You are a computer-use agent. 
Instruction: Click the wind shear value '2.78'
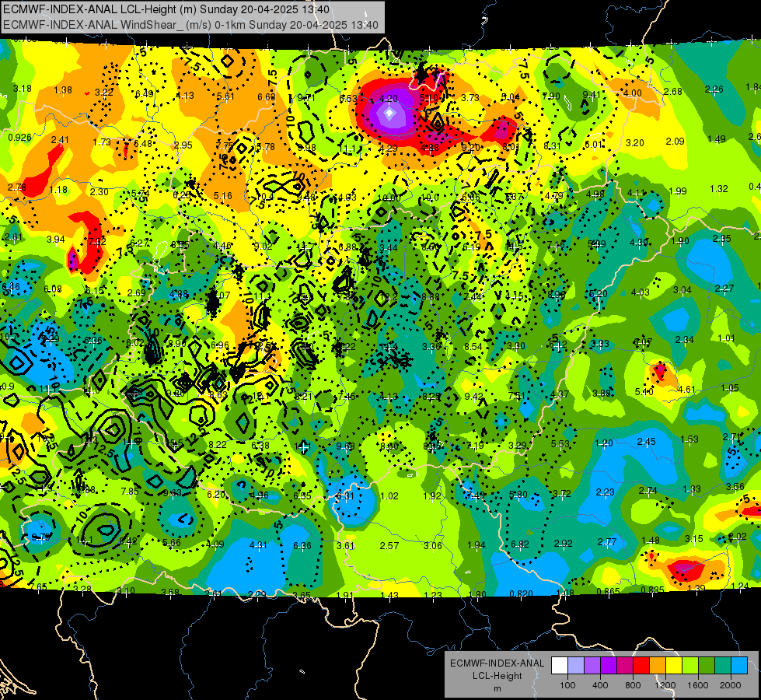coord(17,187)
